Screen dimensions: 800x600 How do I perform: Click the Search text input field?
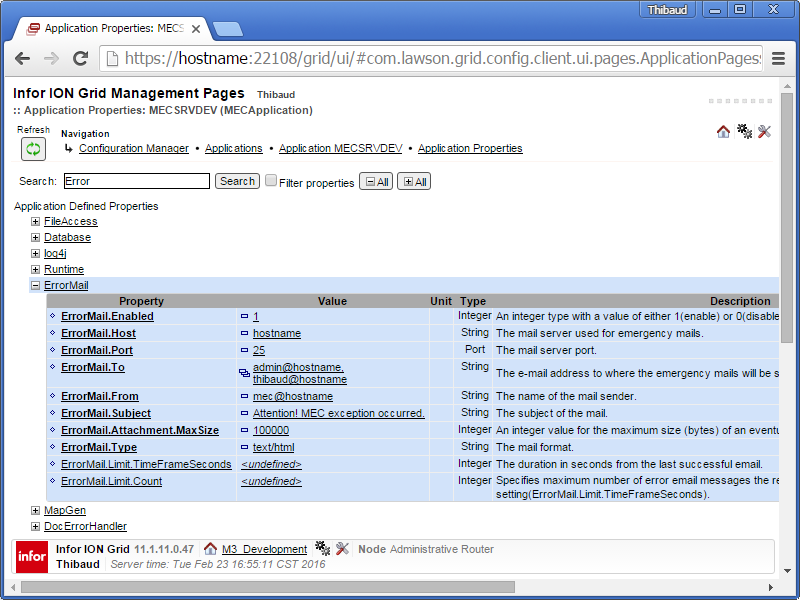click(136, 181)
